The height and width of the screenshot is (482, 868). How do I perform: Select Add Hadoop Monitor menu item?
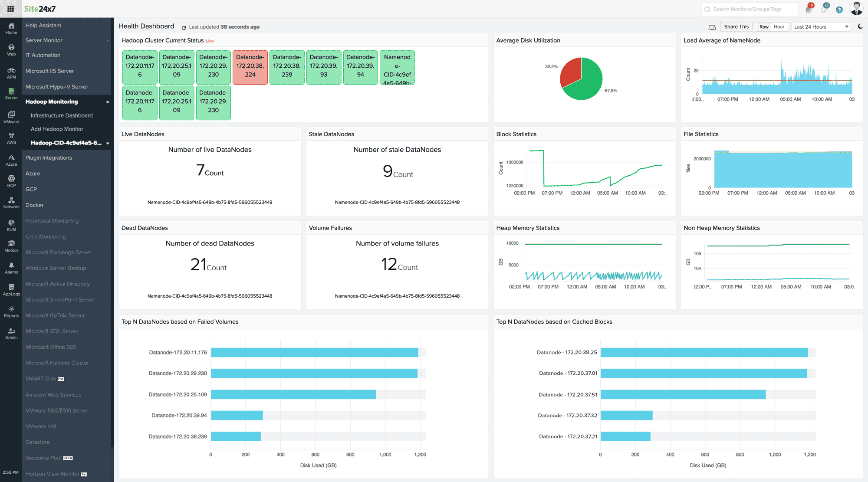[57, 129]
